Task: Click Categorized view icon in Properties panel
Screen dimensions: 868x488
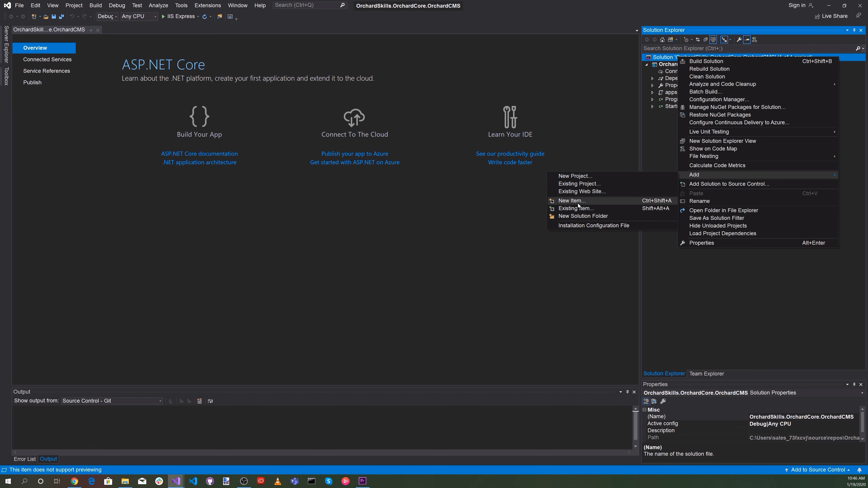Action: tap(646, 401)
